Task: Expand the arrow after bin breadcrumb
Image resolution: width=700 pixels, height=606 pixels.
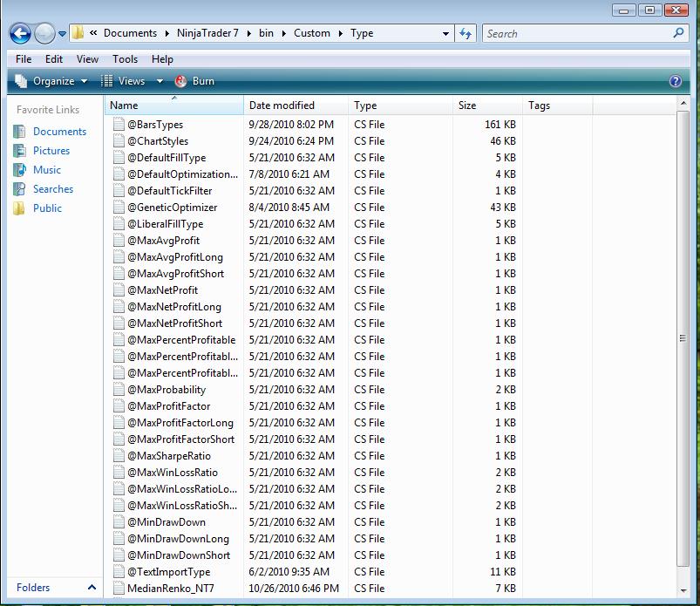Action: (284, 33)
